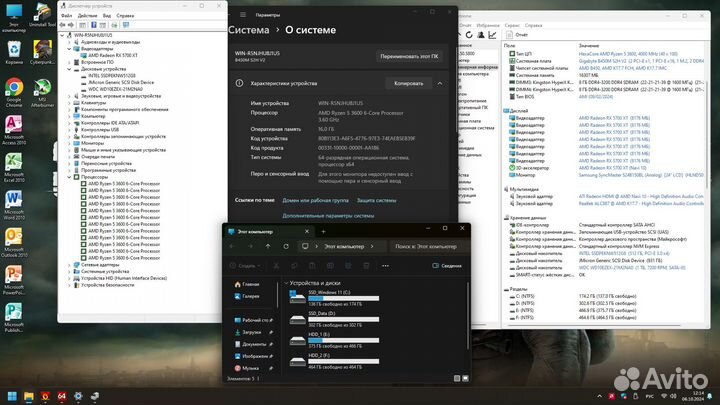
Task: Select SSD_Windows 11 (C:) drive
Action: pos(334,298)
